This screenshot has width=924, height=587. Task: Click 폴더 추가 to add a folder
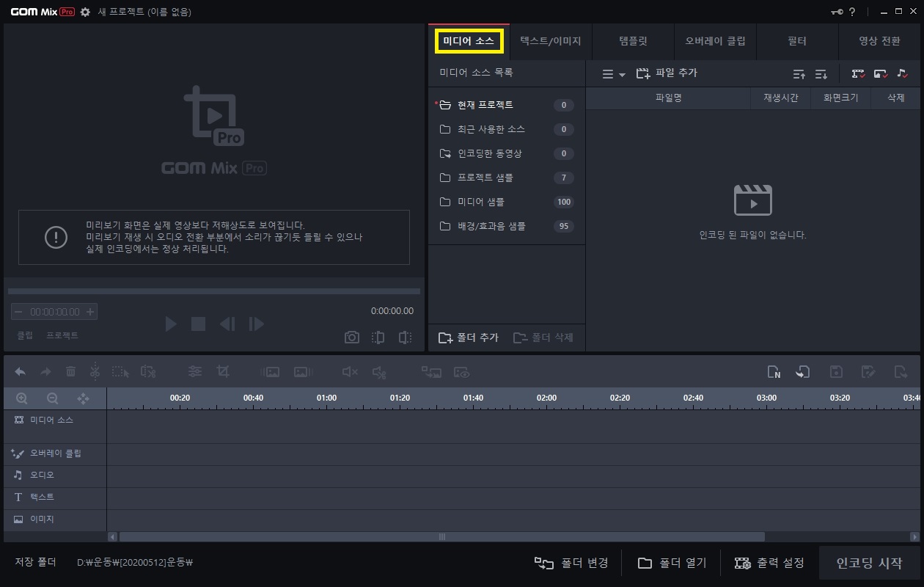click(469, 338)
